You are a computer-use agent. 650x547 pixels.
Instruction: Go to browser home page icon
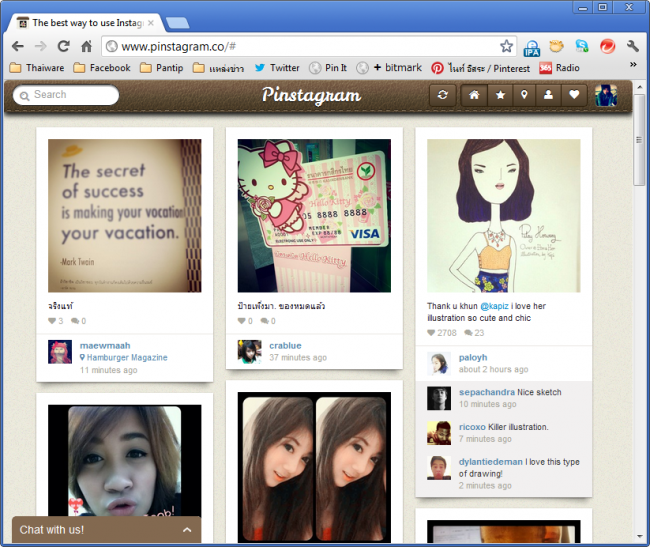click(86, 46)
